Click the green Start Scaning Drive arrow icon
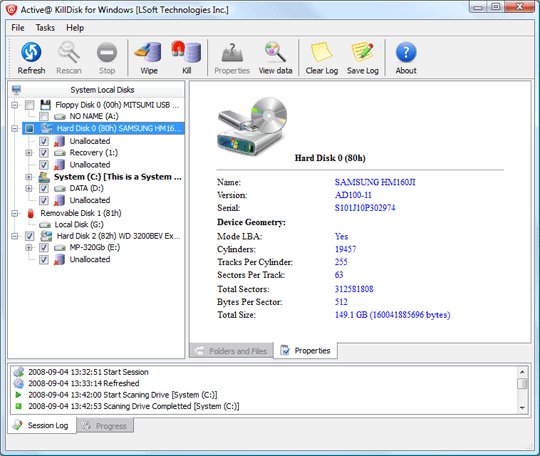540x456 pixels. (18, 395)
